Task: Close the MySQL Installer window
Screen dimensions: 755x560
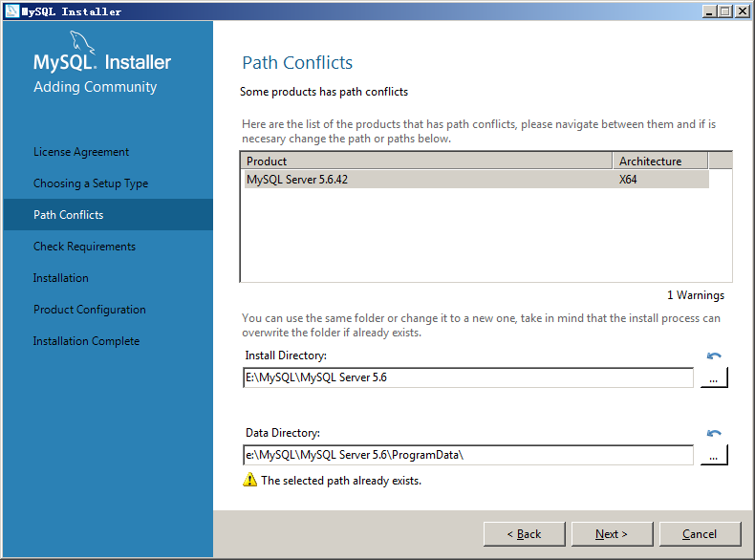Action: [x=742, y=11]
